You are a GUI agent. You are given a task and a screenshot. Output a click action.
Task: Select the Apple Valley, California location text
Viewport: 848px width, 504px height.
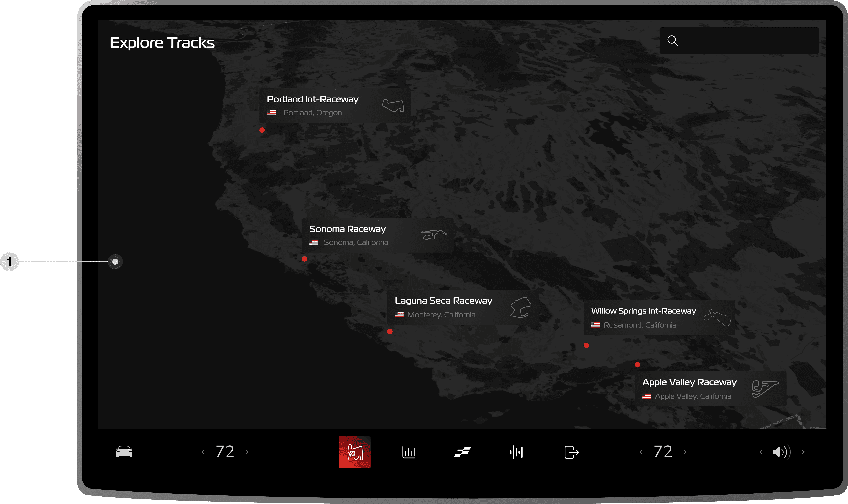coord(693,396)
